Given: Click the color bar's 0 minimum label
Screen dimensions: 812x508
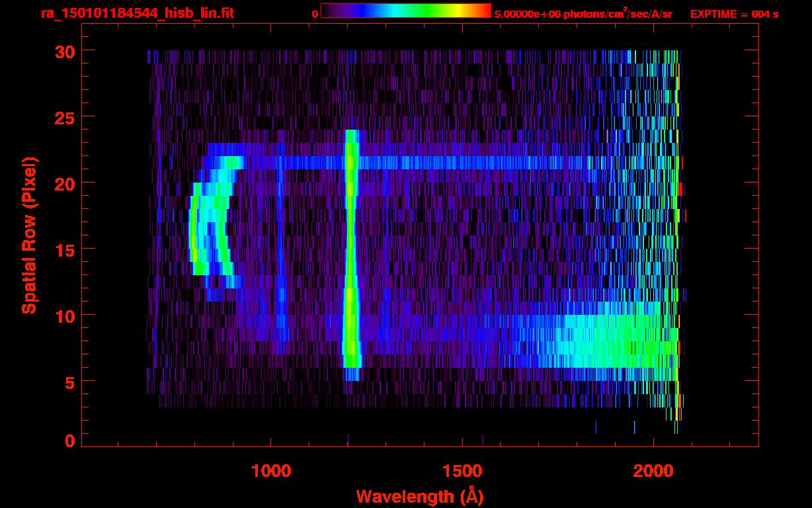Looking at the screenshot, I should coord(315,14).
